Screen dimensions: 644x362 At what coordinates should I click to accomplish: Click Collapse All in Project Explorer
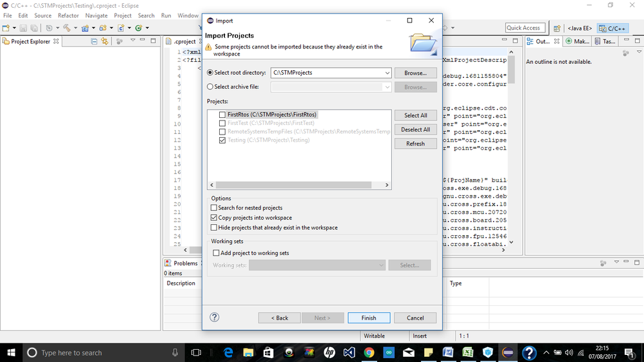click(x=94, y=41)
